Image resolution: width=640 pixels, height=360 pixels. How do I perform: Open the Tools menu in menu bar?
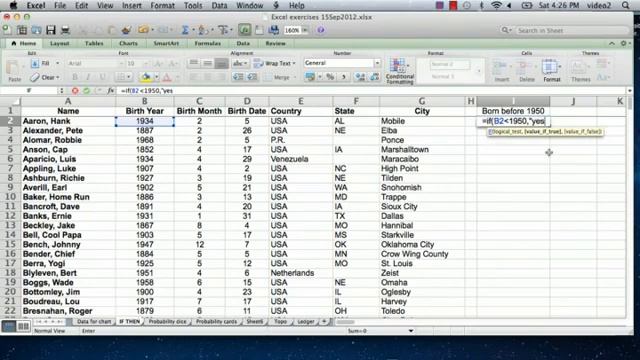click(193, 5)
